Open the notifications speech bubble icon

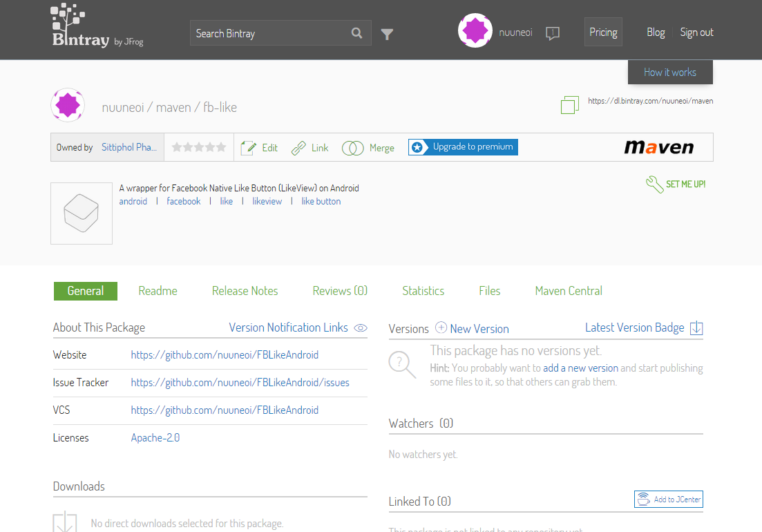(553, 33)
